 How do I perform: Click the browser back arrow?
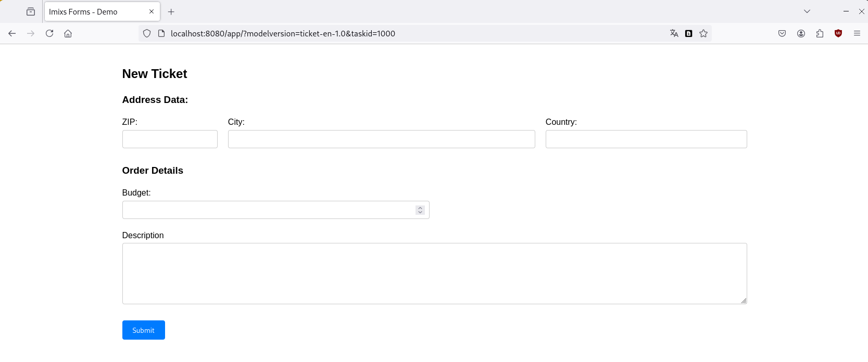12,33
